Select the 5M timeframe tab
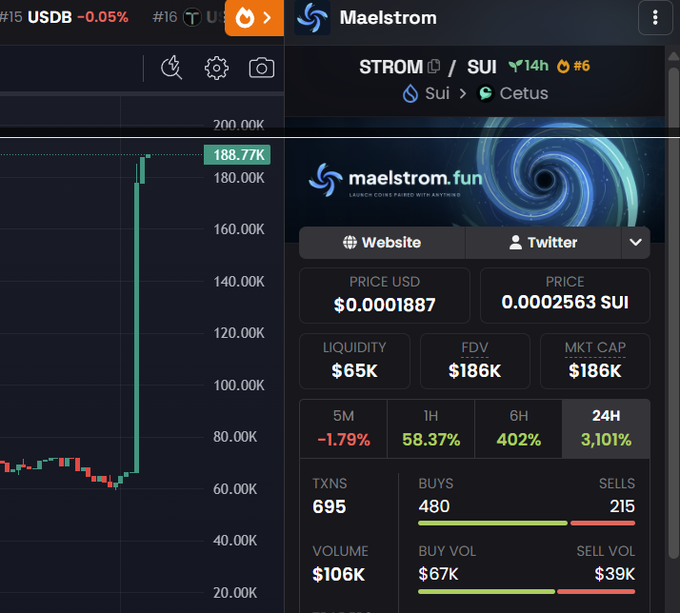680x613 pixels. coord(343,429)
